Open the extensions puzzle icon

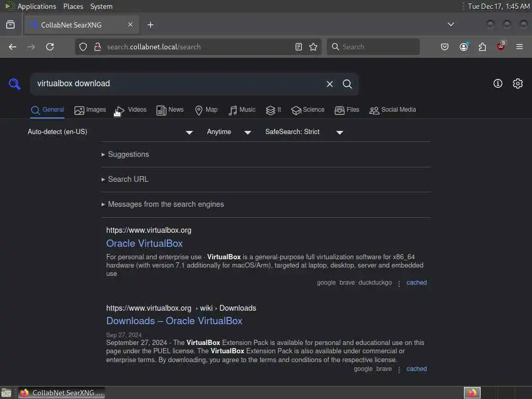[482, 47]
